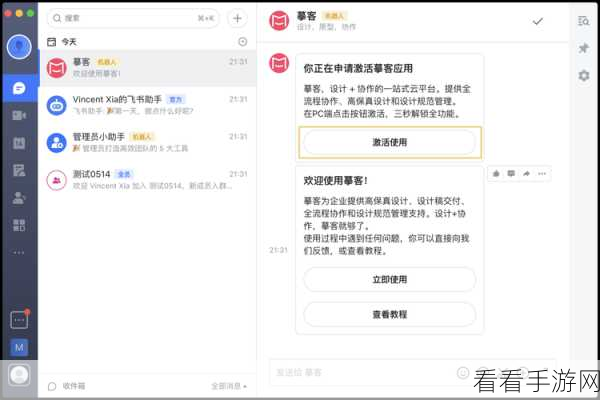Click the 激活使用 button
The width and height of the screenshot is (600, 400).
(x=390, y=142)
